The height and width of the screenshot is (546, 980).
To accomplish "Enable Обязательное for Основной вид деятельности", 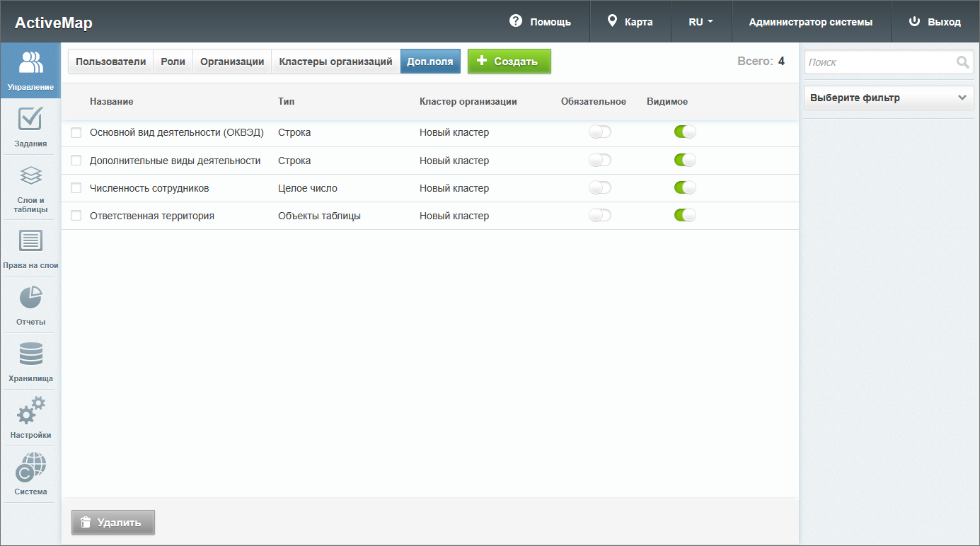I will tap(600, 132).
